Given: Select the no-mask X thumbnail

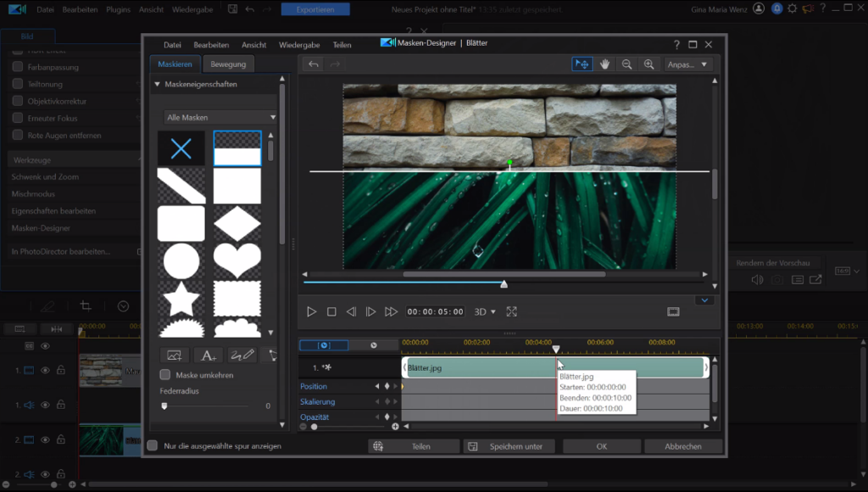Looking at the screenshot, I should coord(181,148).
